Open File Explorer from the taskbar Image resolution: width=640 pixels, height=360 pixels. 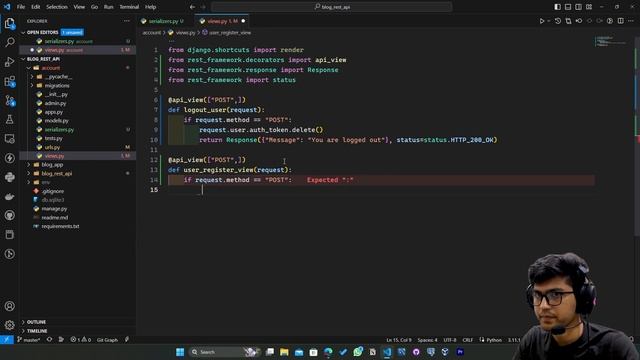click(x=284, y=352)
